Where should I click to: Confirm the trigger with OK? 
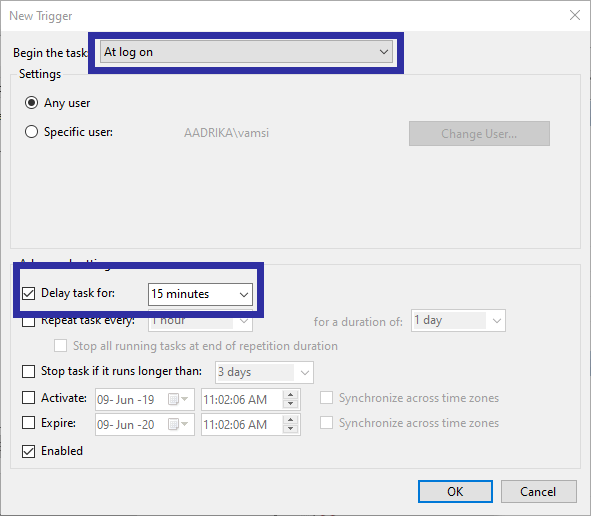pos(455,492)
